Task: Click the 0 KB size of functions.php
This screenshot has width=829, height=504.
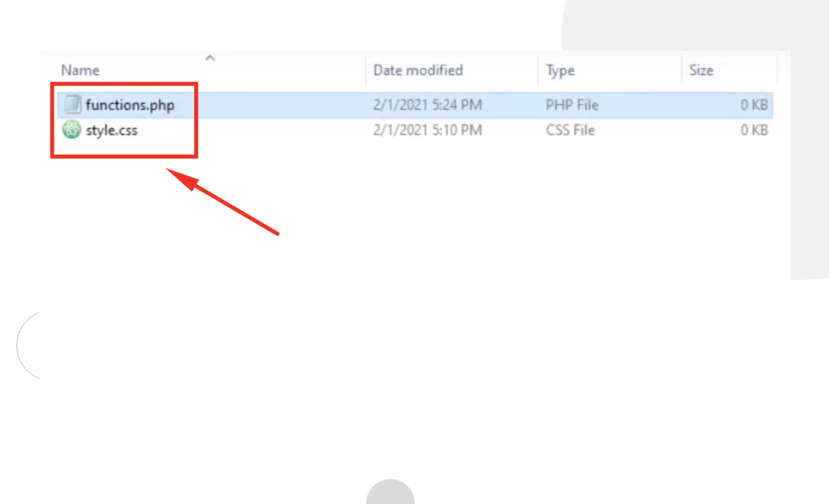Action: pyautogui.click(x=754, y=105)
